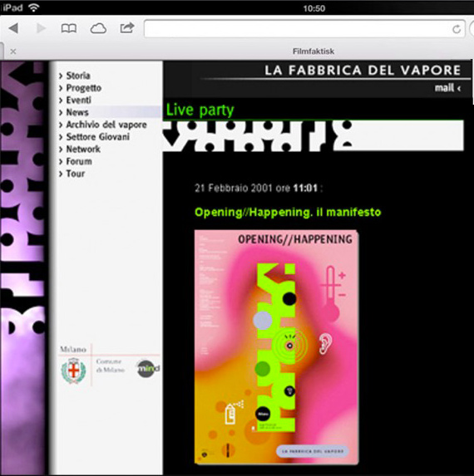The image size is (474, 476).
Task: Go forward with the Safari forward arrow
Action: pos(42,28)
